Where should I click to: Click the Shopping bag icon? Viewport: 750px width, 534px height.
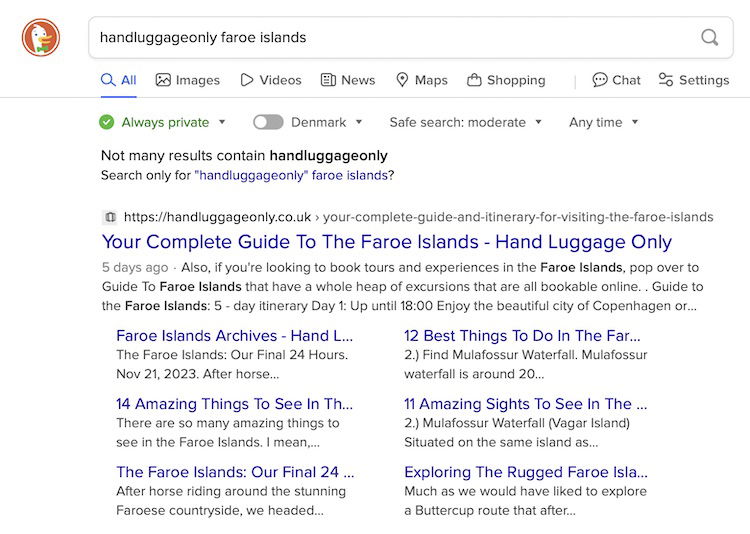point(474,80)
